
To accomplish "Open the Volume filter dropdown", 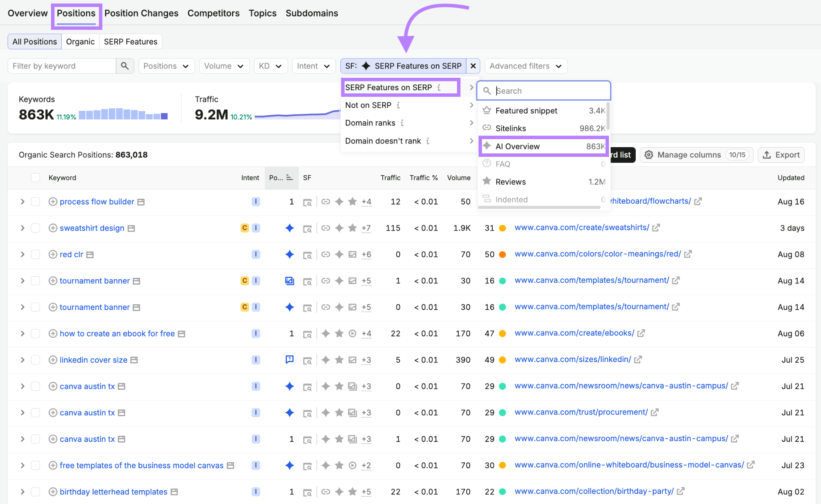I will coord(224,66).
